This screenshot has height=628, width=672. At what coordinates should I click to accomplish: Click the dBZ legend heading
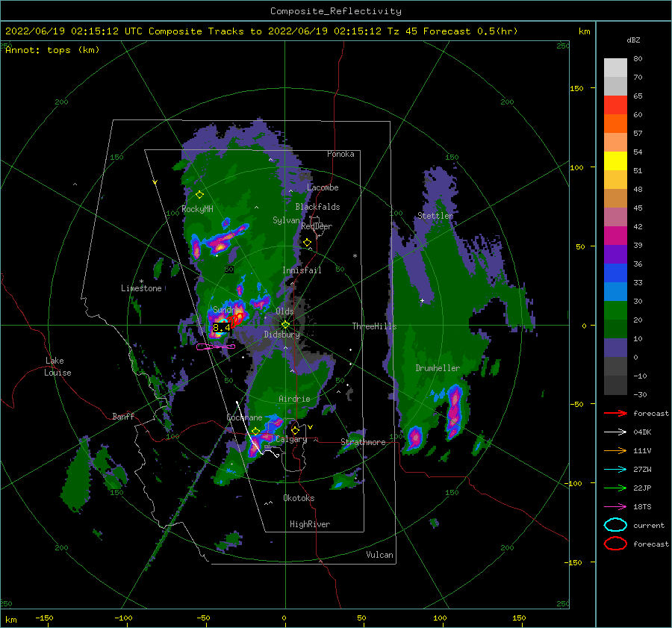tap(633, 40)
